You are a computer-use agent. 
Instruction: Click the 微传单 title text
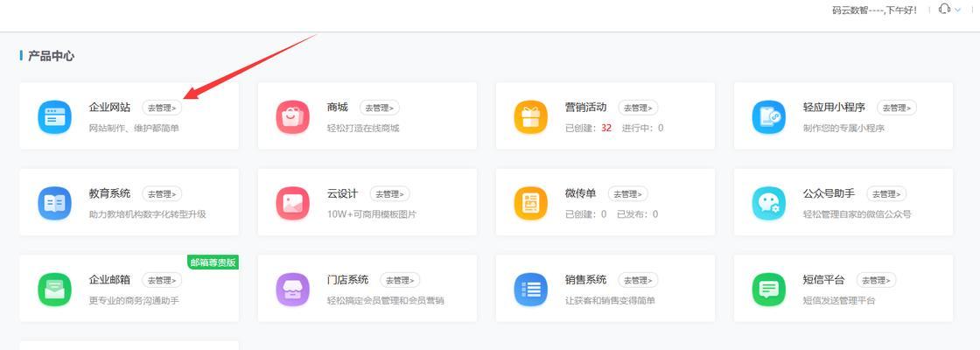581,193
